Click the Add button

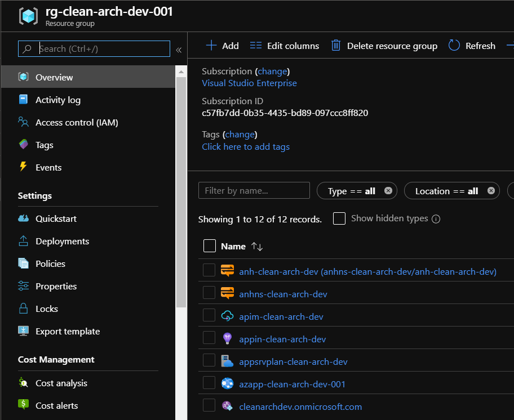click(x=222, y=46)
